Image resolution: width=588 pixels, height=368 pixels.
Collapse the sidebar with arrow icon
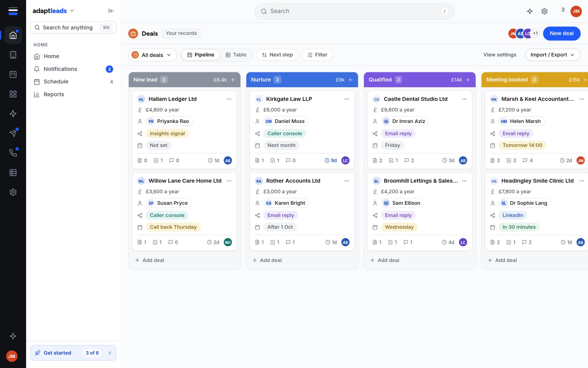coord(111,11)
